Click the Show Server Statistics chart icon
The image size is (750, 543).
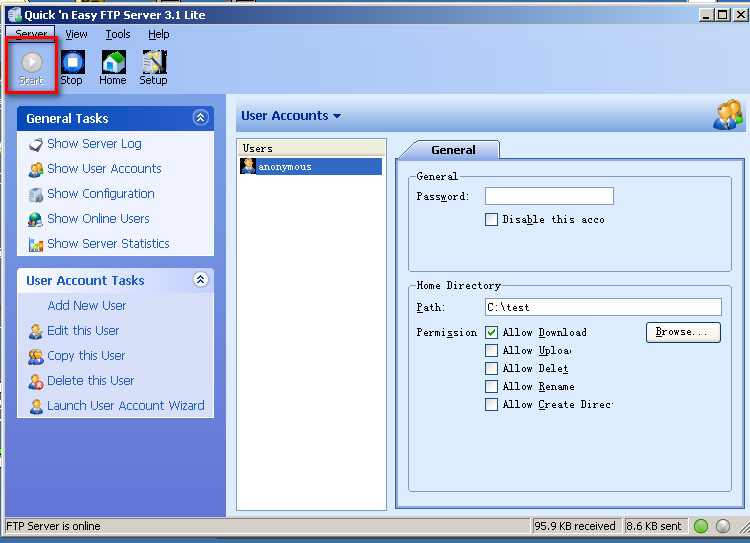[36, 244]
